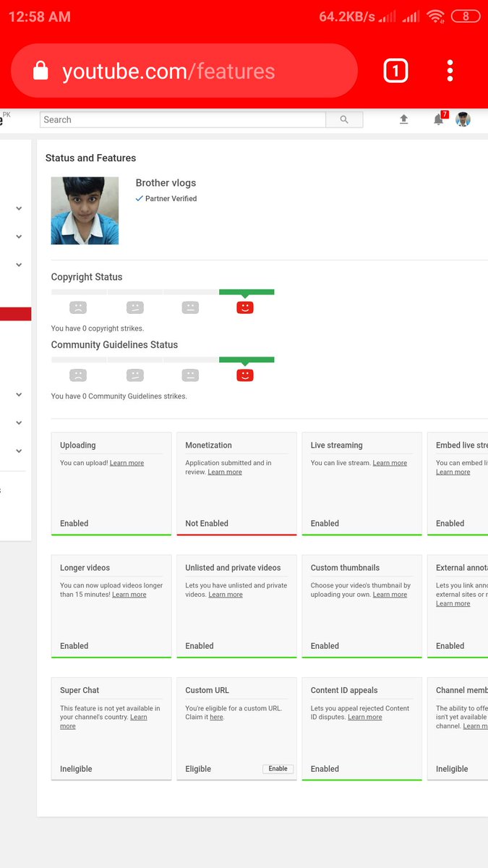
Task: Click the 'here' link in Custom URL card
Action: pos(216,718)
